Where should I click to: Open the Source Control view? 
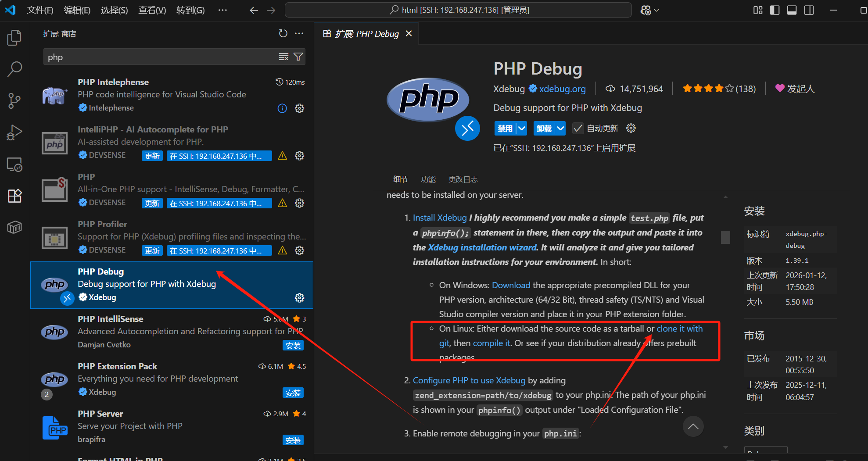pyautogui.click(x=14, y=101)
